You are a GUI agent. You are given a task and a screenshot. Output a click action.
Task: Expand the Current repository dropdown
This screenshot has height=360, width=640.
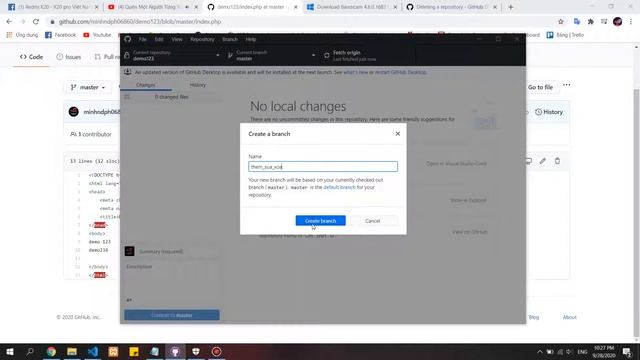point(172,56)
